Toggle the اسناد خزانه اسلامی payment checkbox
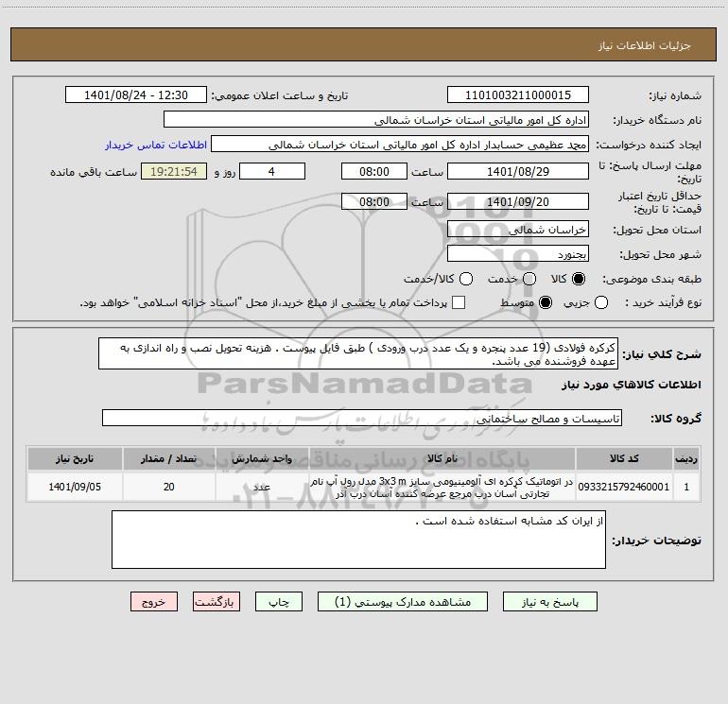The height and width of the screenshot is (704, 728). tap(459, 302)
